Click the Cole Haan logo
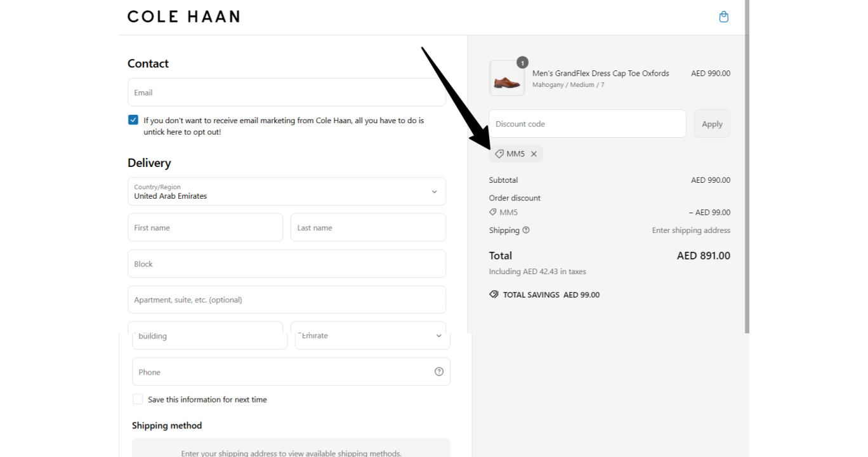 coord(183,17)
